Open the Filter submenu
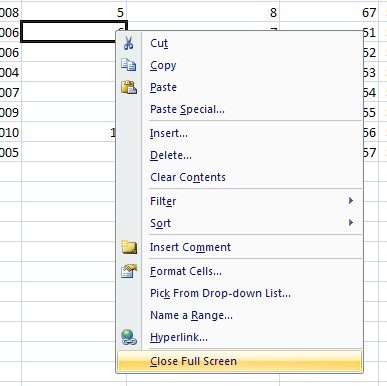Viewport: 387px width, 386px height. tap(239, 201)
